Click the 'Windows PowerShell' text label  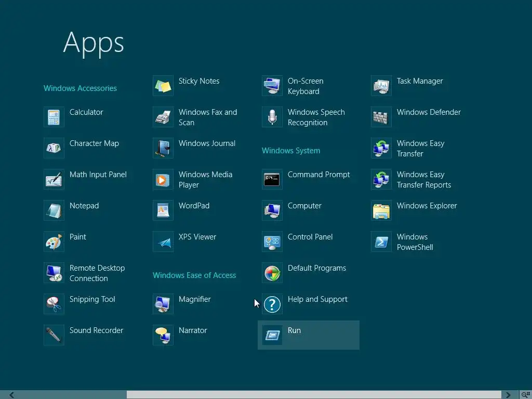(415, 242)
